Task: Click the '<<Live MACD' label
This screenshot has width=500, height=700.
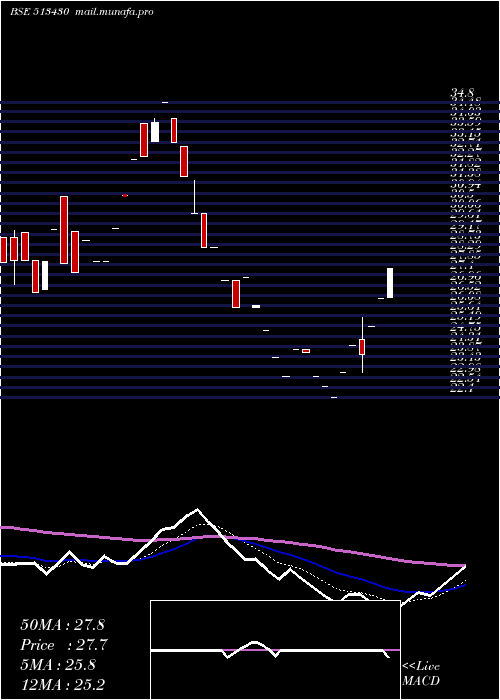Action: (421, 674)
